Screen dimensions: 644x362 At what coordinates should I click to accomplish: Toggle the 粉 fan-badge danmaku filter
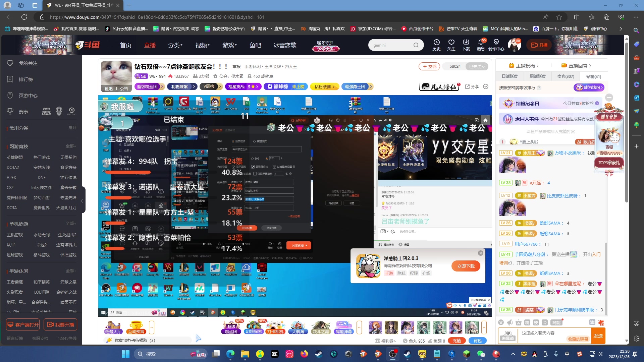click(527, 322)
